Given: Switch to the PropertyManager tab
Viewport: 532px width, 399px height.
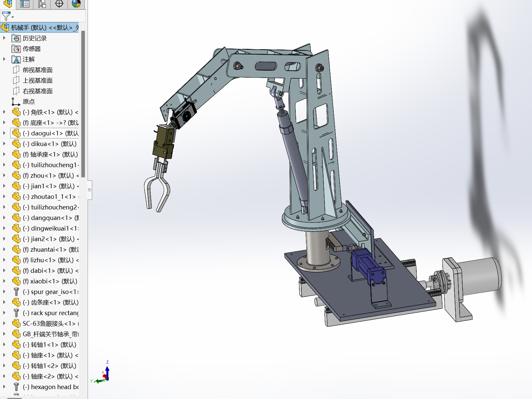Looking at the screenshot, I should [25, 4].
